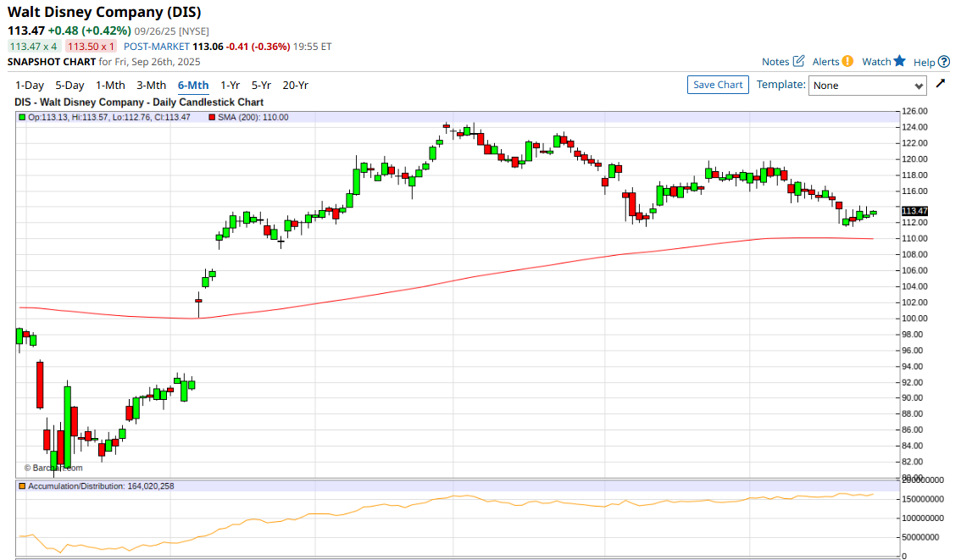Select the 1-Mth chart period
The image size is (961, 560).
(110, 86)
